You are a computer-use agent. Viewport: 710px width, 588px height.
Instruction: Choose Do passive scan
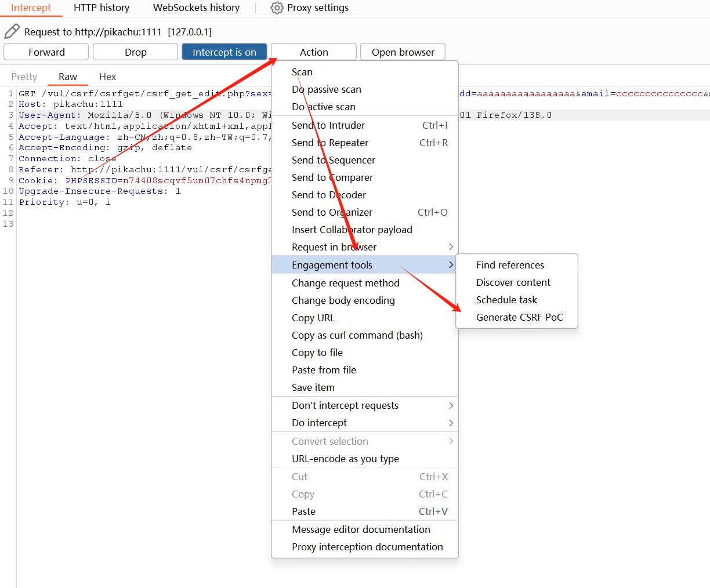coord(365,89)
